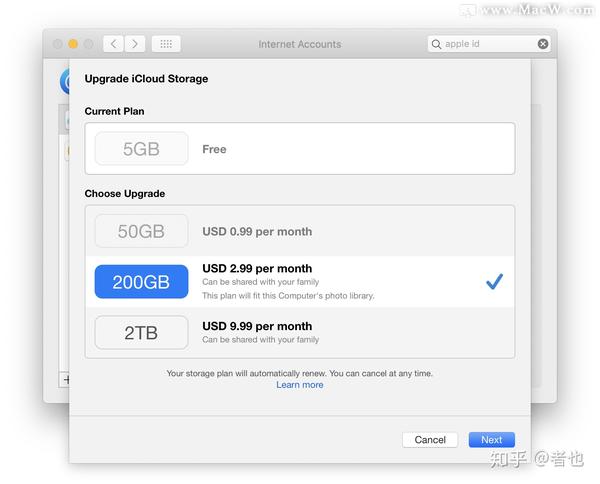The height and width of the screenshot is (484, 600).
Task: Click the family sharing note under USD 9.99
Action: [x=260, y=340]
